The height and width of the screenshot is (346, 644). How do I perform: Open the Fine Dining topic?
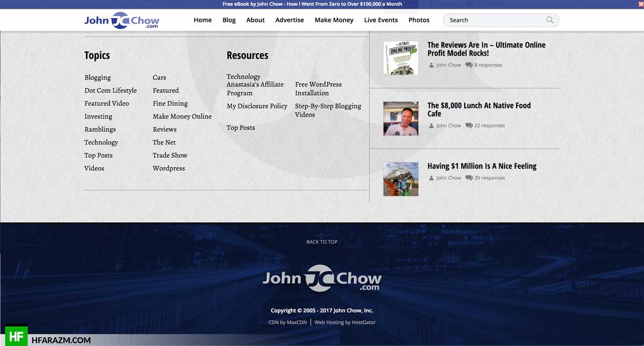point(170,103)
